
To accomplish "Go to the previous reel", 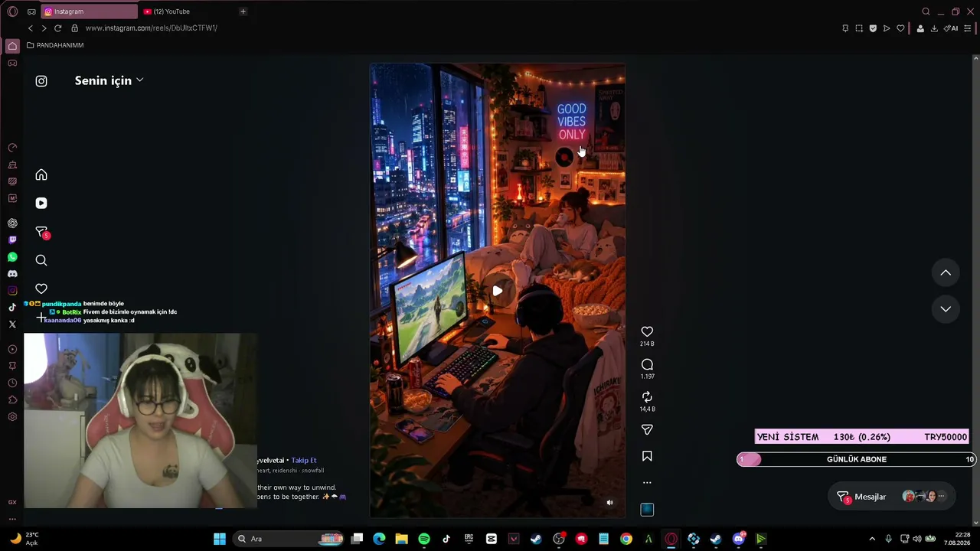I will (946, 272).
